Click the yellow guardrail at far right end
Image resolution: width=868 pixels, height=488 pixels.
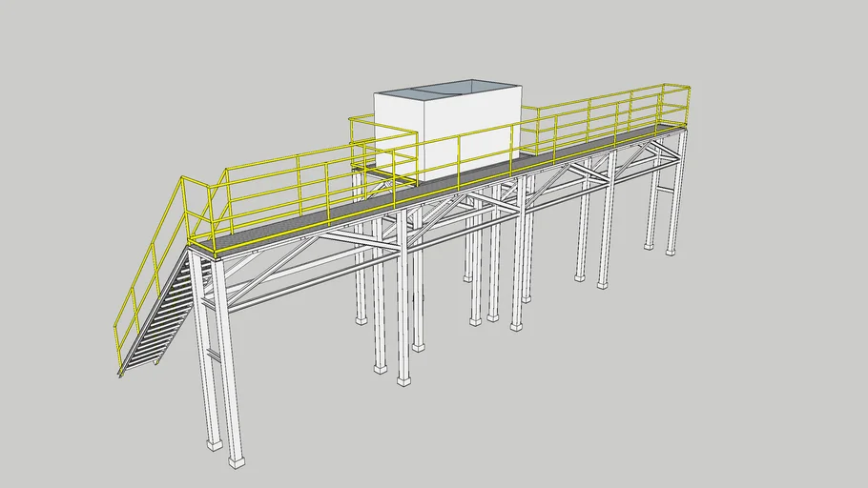(675, 105)
